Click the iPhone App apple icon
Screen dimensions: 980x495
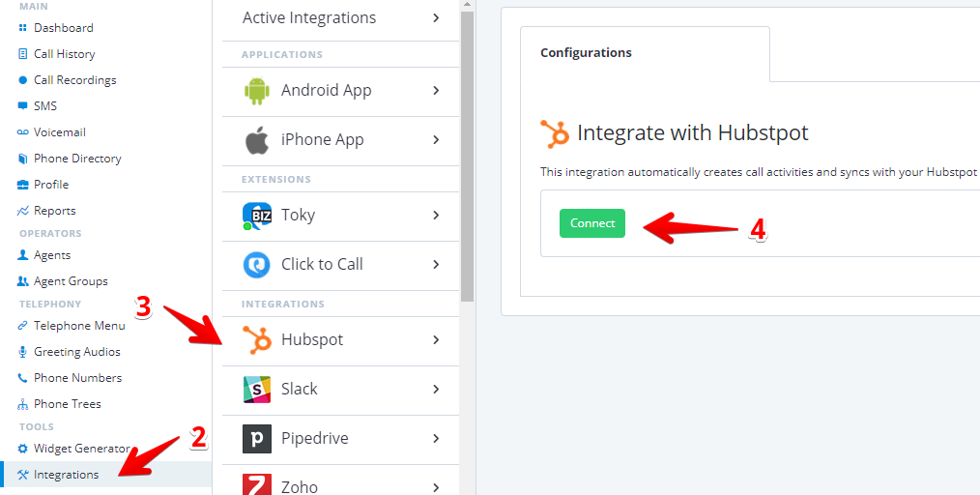pos(256,140)
